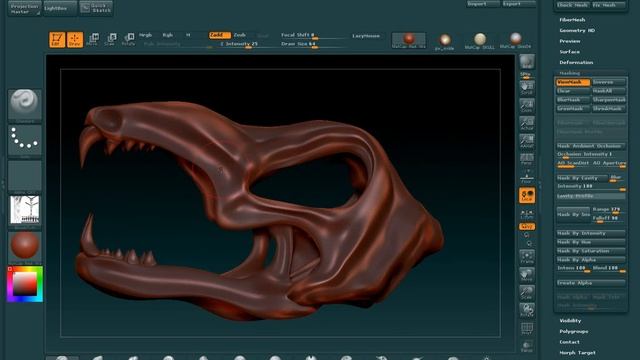640x360 pixels.
Task: Activate the Edit mode button
Action: 57,40
